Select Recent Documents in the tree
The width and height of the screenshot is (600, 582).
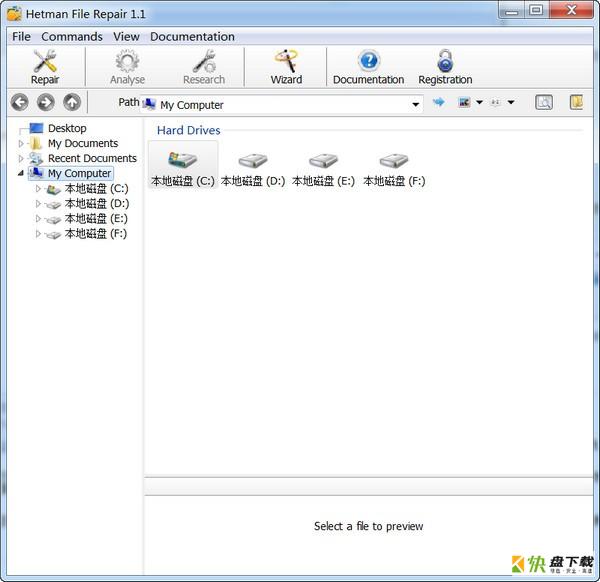click(x=92, y=158)
